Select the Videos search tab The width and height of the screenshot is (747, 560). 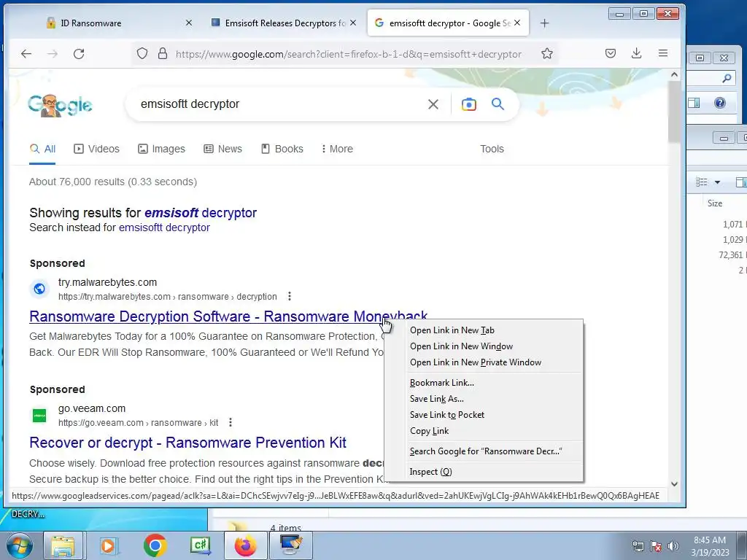point(97,149)
